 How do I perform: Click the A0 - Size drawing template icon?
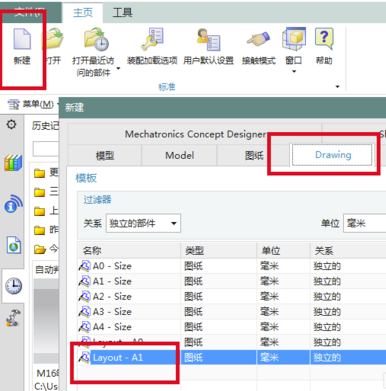pyautogui.click(x=85, y=266)
